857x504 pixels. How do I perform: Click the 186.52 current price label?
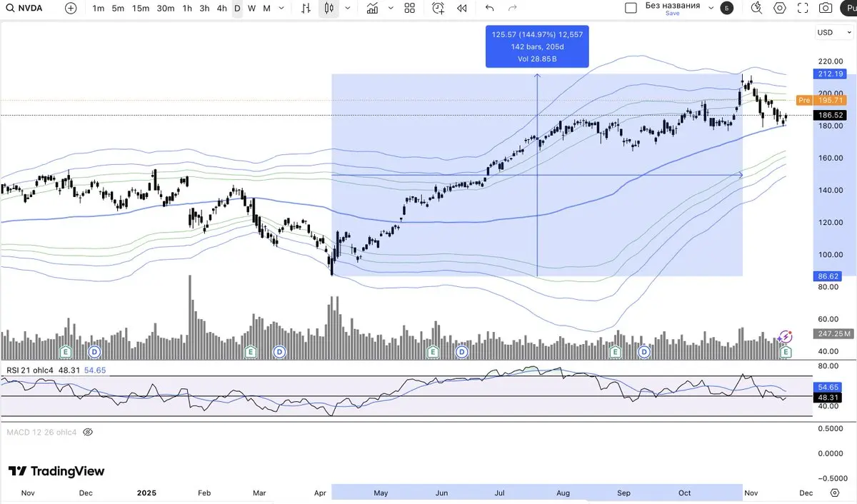828,115
